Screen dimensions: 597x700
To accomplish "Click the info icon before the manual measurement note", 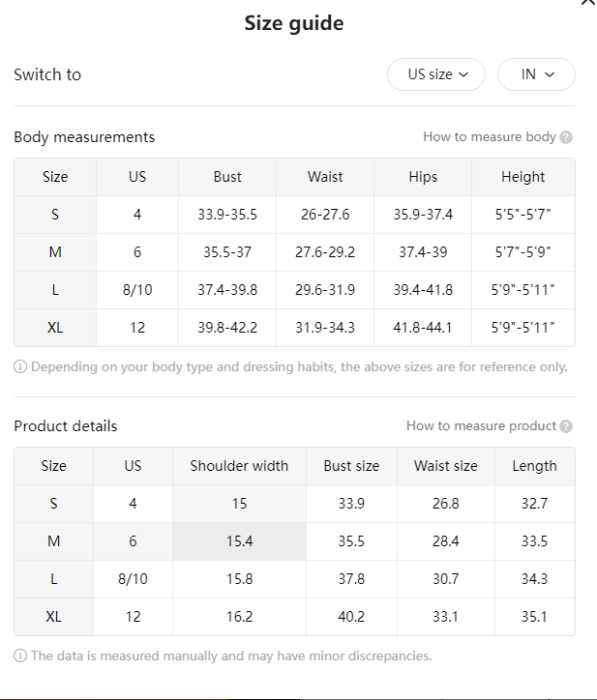I will click(x=20, y=656).
